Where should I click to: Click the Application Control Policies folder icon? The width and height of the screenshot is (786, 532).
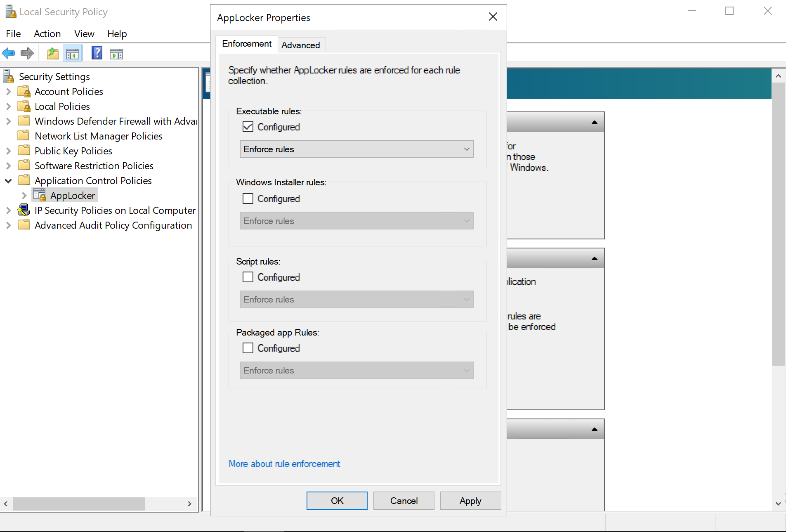[24, 180]
